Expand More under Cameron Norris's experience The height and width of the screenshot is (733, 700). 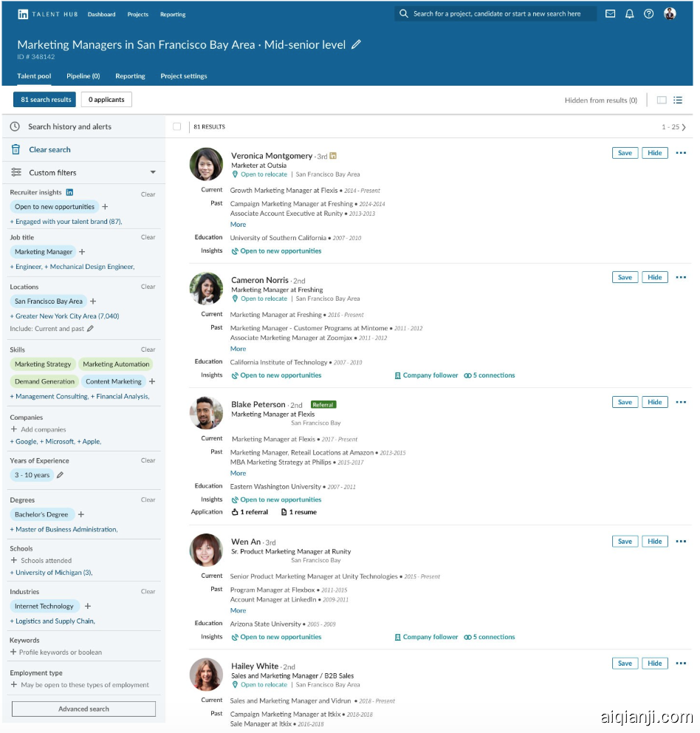click(237, 348)
